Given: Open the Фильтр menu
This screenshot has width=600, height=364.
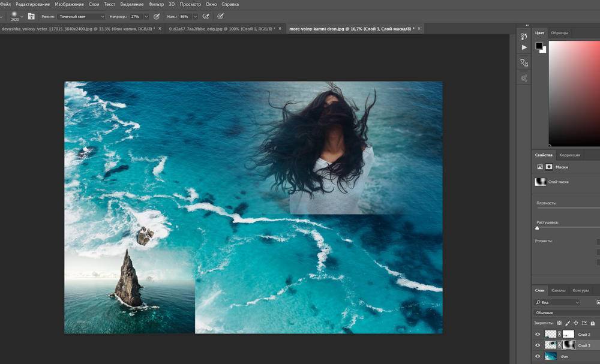Looking at the screenshot, I should [155, 4].
